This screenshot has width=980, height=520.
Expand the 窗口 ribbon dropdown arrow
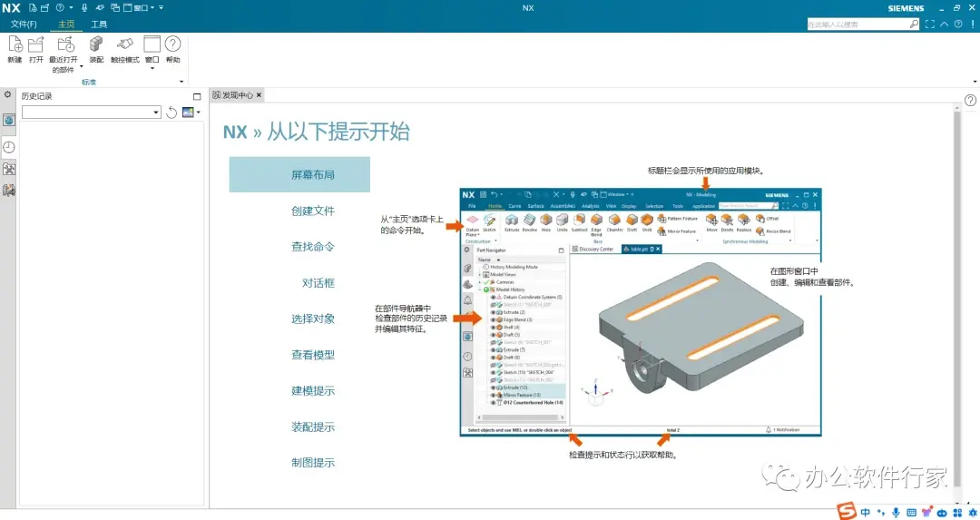[152, 67]
